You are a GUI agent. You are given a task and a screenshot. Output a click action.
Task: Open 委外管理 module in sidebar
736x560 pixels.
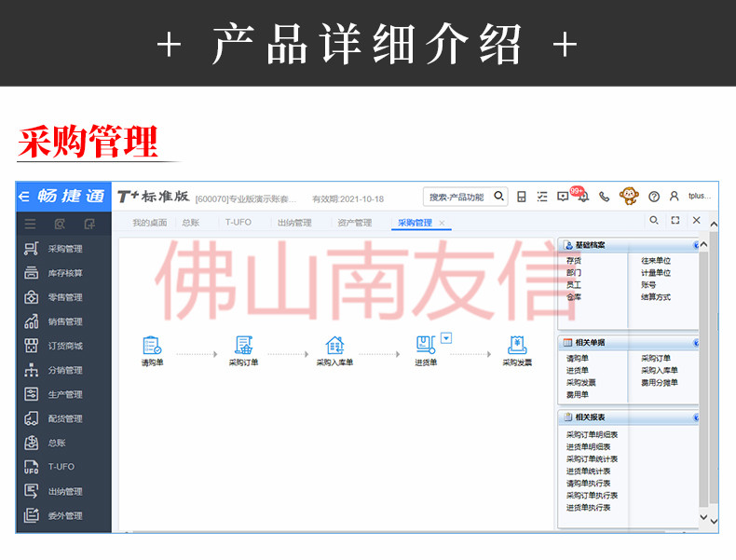coord(53,515)
